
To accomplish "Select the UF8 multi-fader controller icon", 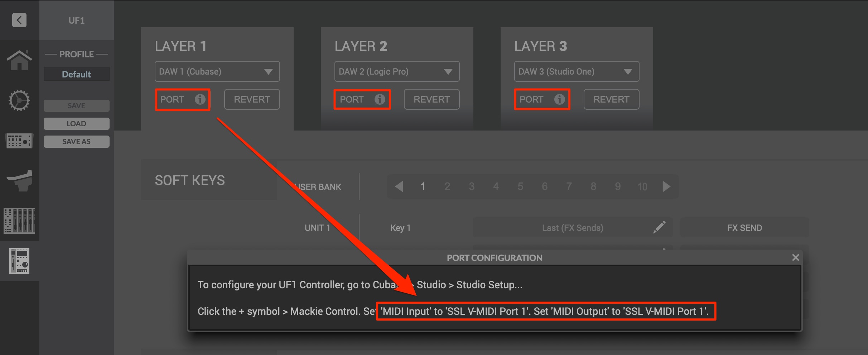I will tap(19, 221).
